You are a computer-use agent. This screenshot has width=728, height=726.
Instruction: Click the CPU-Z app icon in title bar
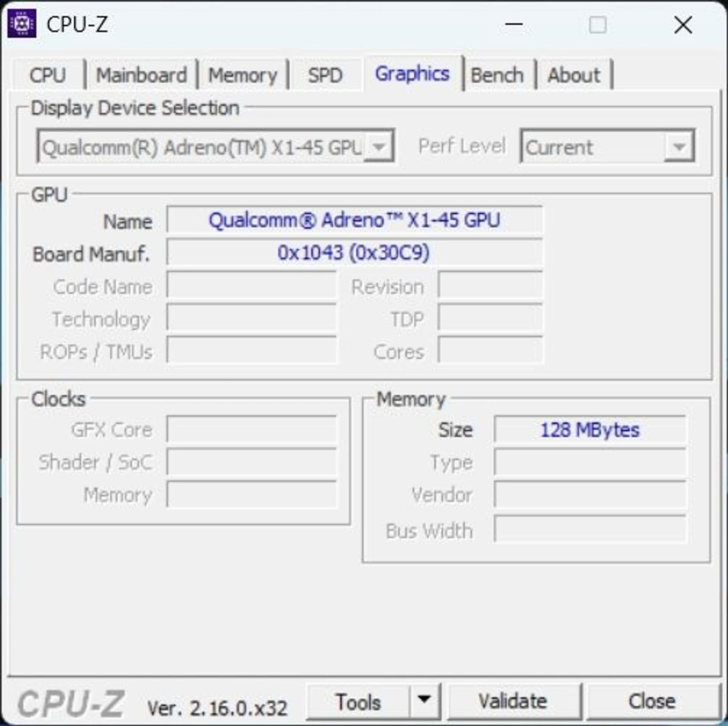22,23
